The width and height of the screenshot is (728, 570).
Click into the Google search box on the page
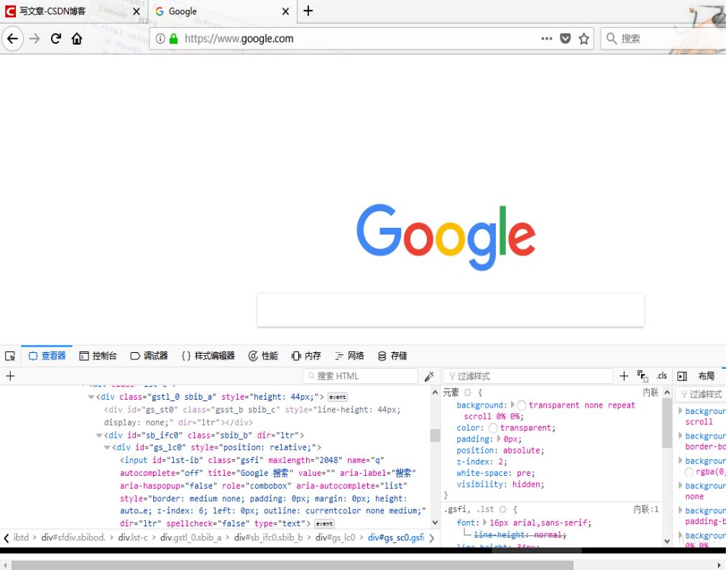(451, 310)
